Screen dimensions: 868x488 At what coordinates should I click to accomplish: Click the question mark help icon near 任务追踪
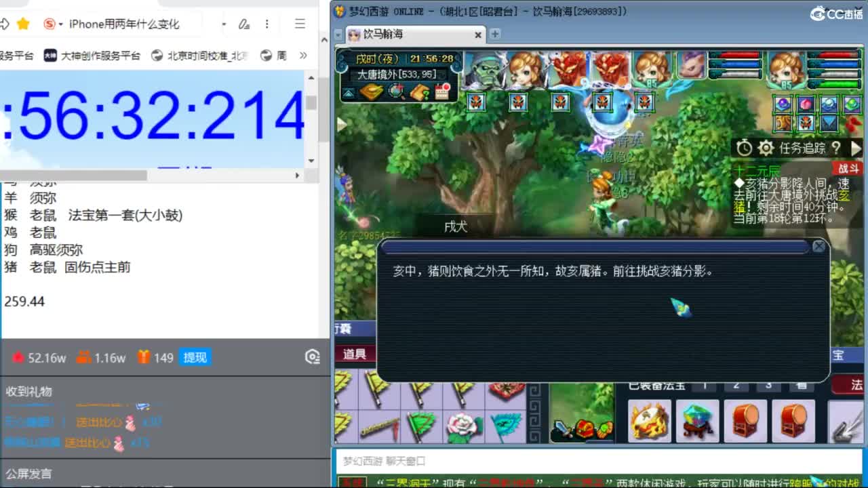point(836,148)
